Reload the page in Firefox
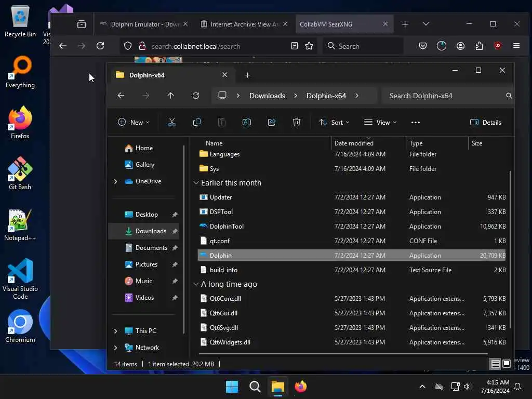The height and width of the screenshot is (399, 532). (x=100, y=46)
